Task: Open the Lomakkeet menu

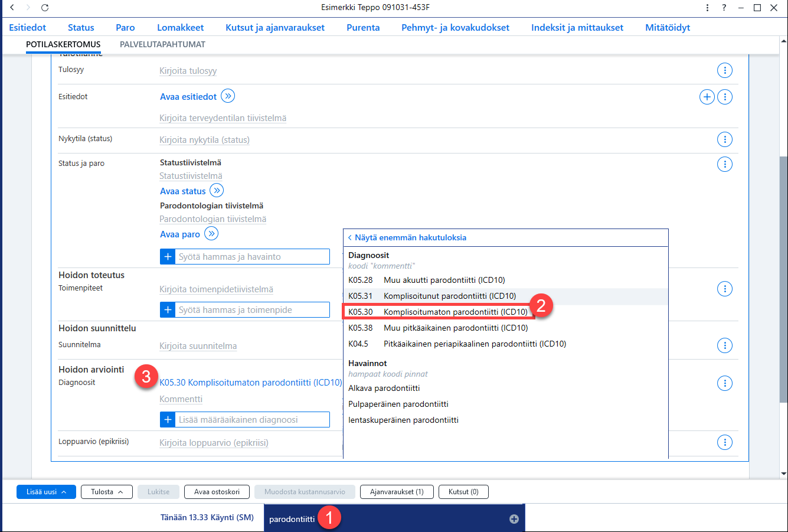Action: click(181, 27)
